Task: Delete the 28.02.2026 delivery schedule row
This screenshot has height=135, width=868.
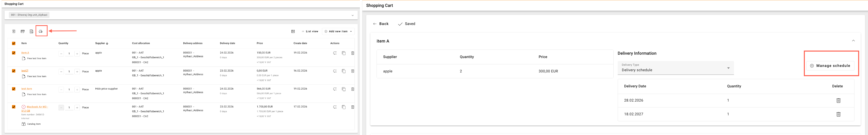Action: tap(838, 100)
